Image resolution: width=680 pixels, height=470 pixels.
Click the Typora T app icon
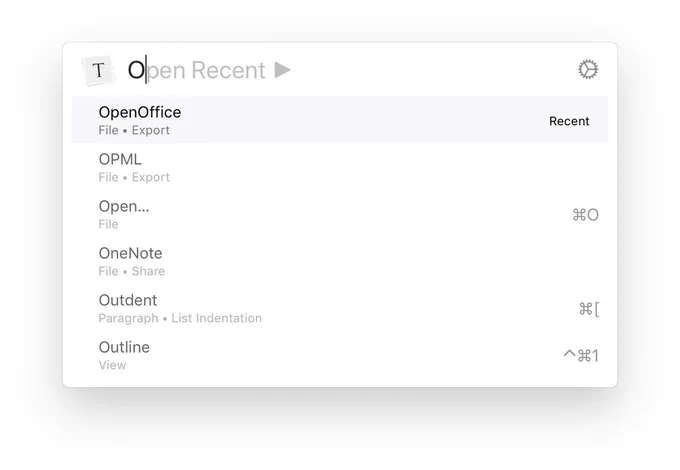(x=99, y=70)
